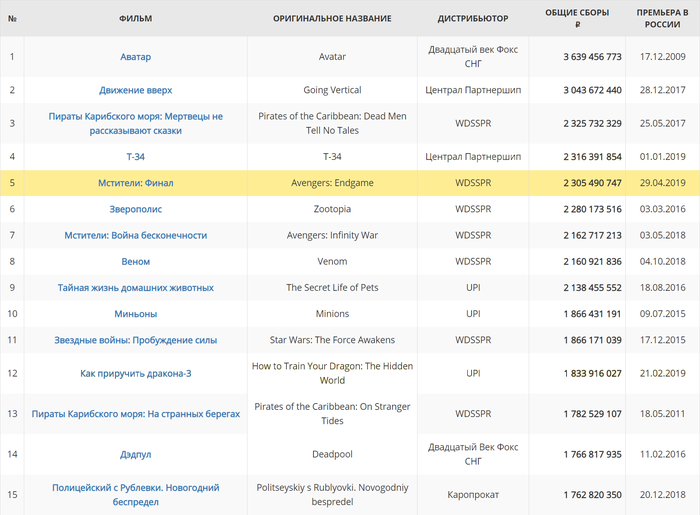
Task: Open the film link «Аватар»
Action: tap(135, 57)
